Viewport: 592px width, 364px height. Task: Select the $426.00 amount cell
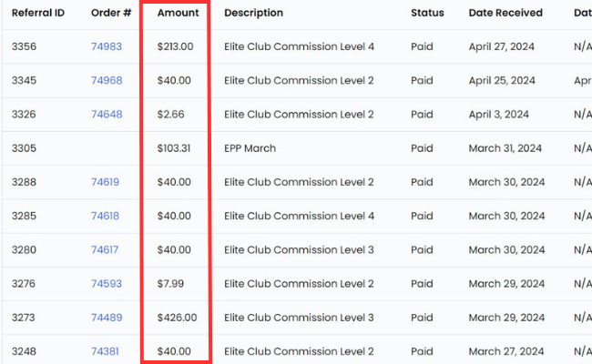177,318
